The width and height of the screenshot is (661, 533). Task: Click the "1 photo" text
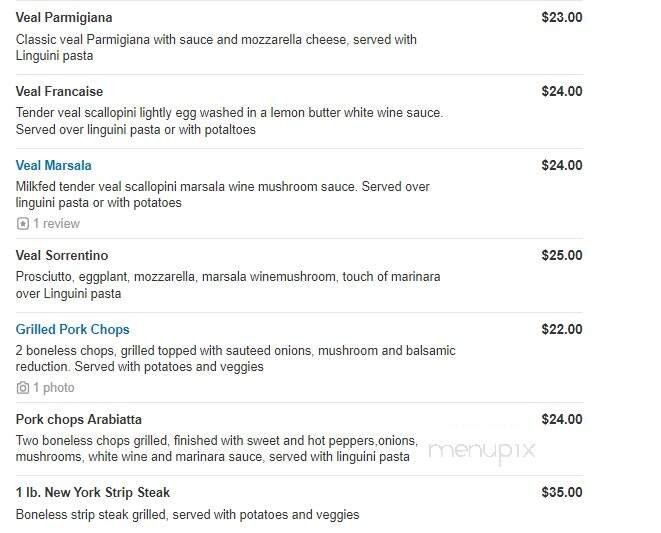54,388
